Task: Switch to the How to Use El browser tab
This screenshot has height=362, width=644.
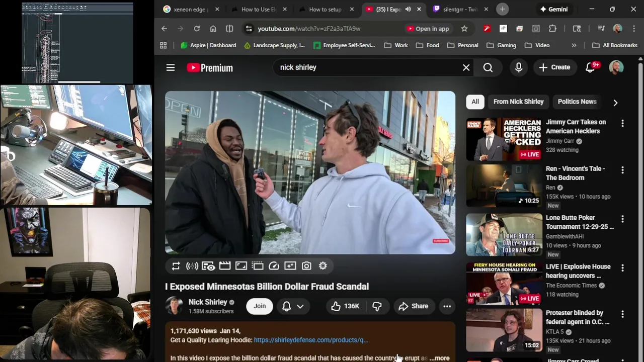Action: (x=259, y=9)
